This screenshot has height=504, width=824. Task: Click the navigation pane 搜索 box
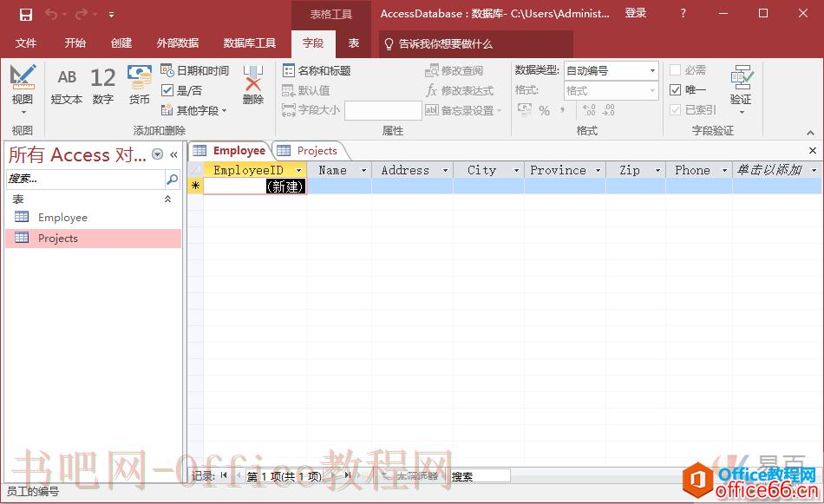86,179
